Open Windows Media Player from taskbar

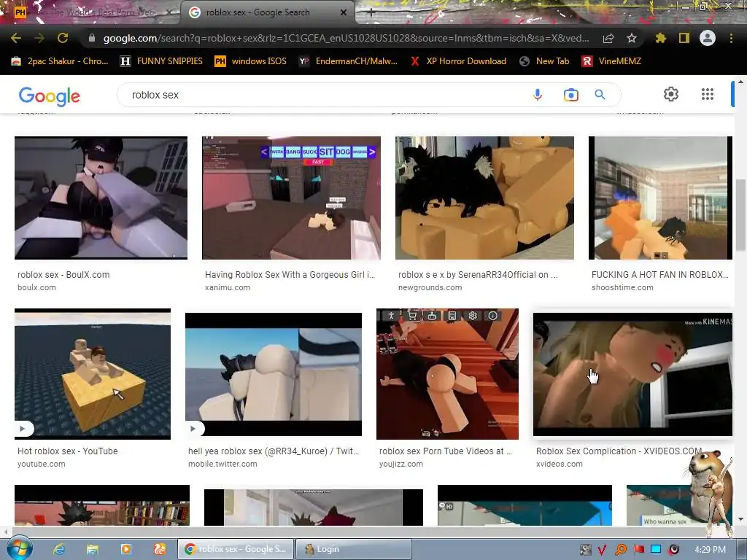125,549
